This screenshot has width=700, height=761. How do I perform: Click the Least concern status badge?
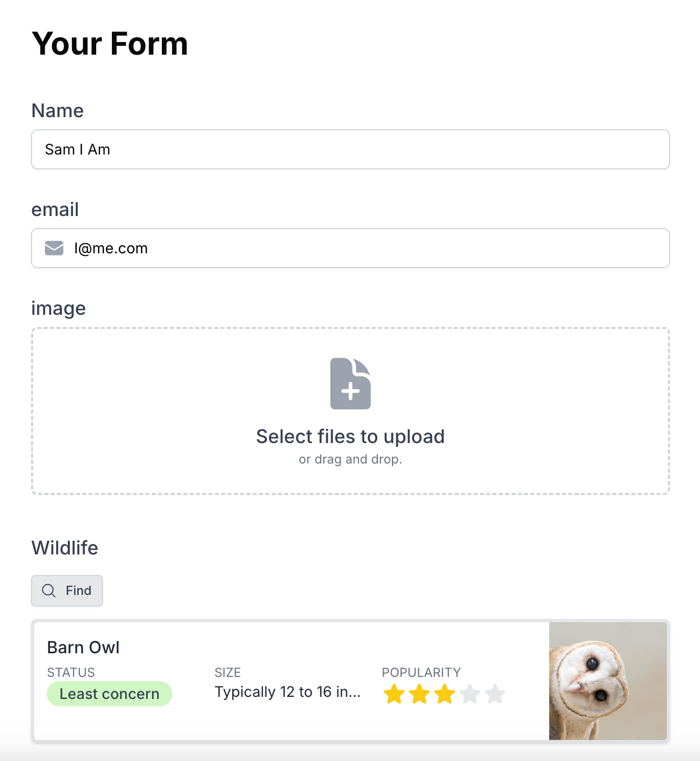109,694
